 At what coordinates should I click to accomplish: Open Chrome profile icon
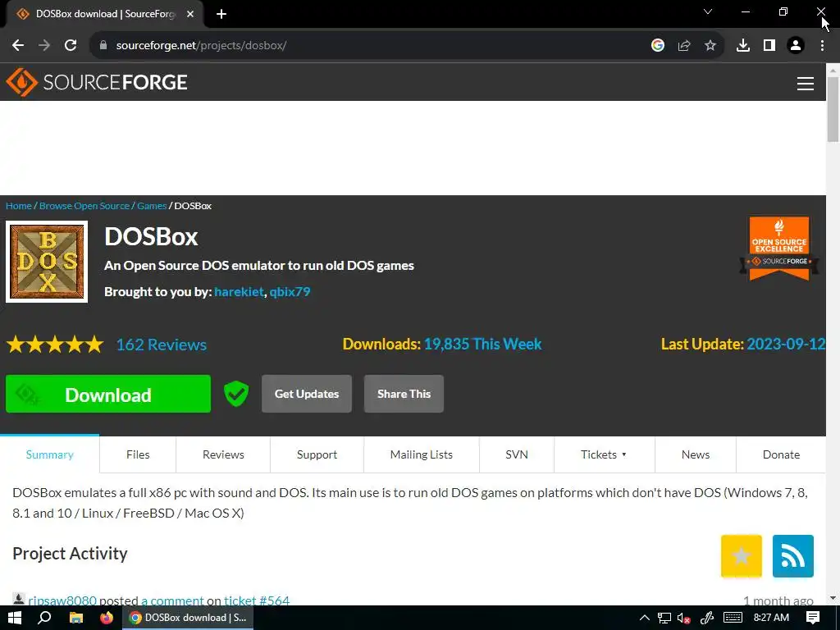[x=796, y=46]
